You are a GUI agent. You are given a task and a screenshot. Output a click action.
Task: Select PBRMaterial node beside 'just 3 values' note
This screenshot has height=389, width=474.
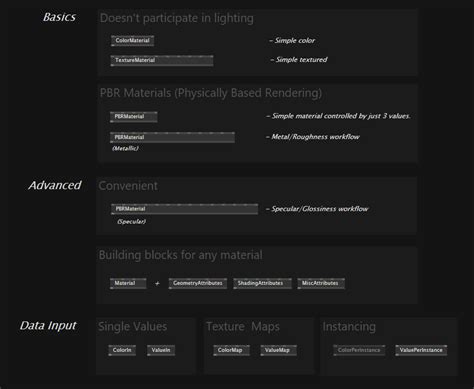click(134, 117)
